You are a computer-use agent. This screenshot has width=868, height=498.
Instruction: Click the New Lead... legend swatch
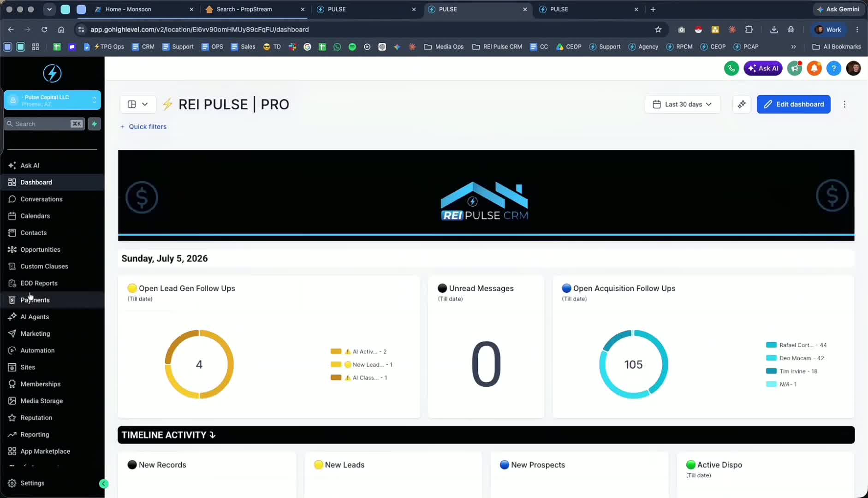pyautogui.click(x=336, y=364)
